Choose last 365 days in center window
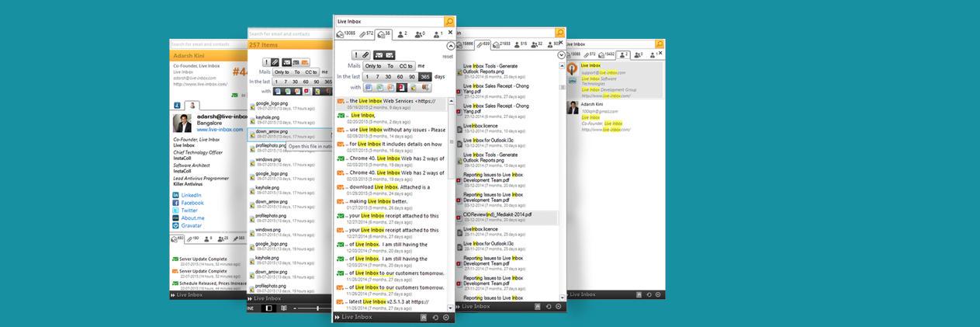980x327 pixels. [424, 77]
